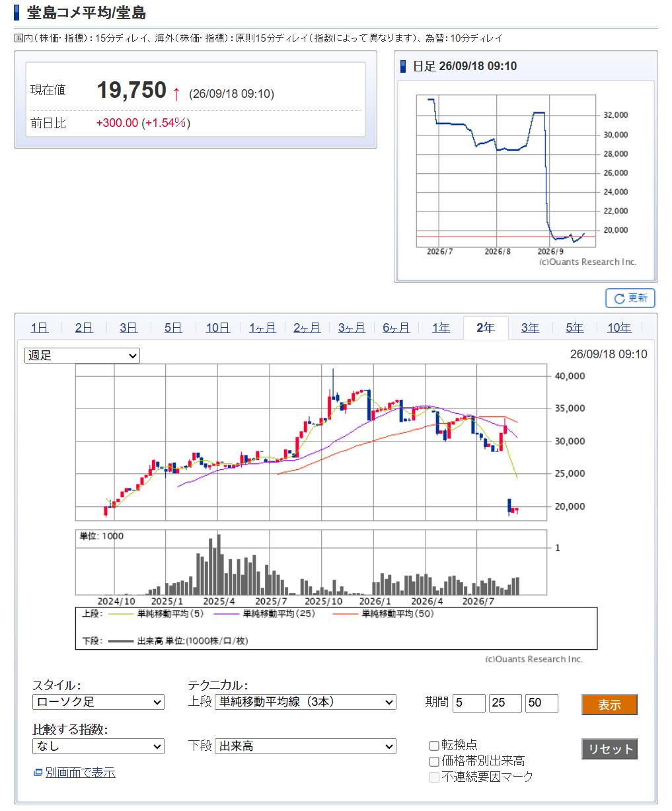Check the 不連続要因マーク option

[434, 777]
